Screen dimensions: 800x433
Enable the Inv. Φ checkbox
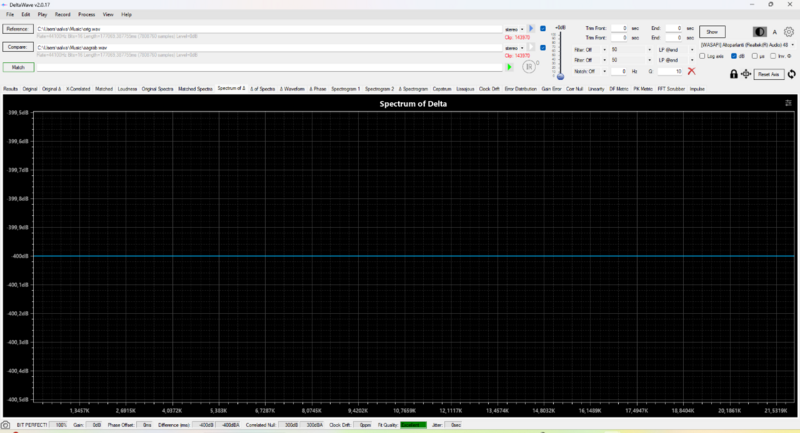point(773,57)
